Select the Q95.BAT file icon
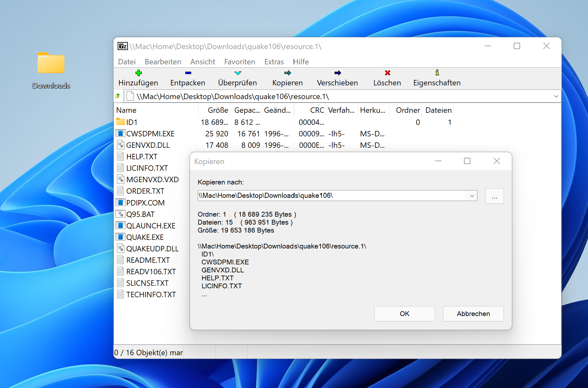This screenshot has height=388, width=588. (120, 214)
